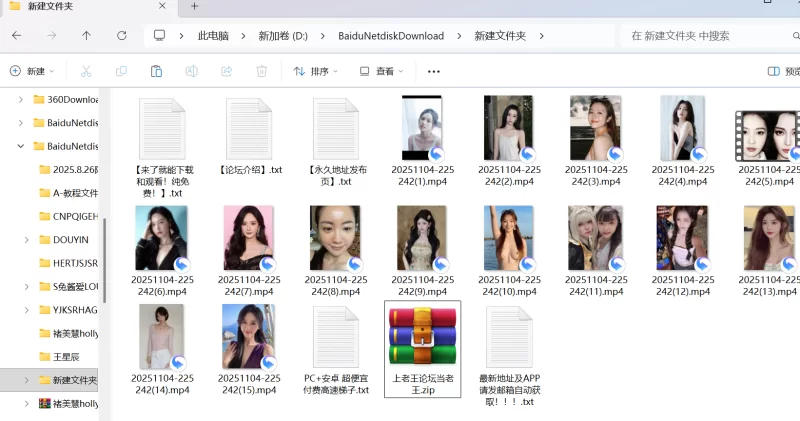The image size is (800, 421).
Task: Collapse the expanded BaiduNetdisk tree node
Action: pos(20,146)
